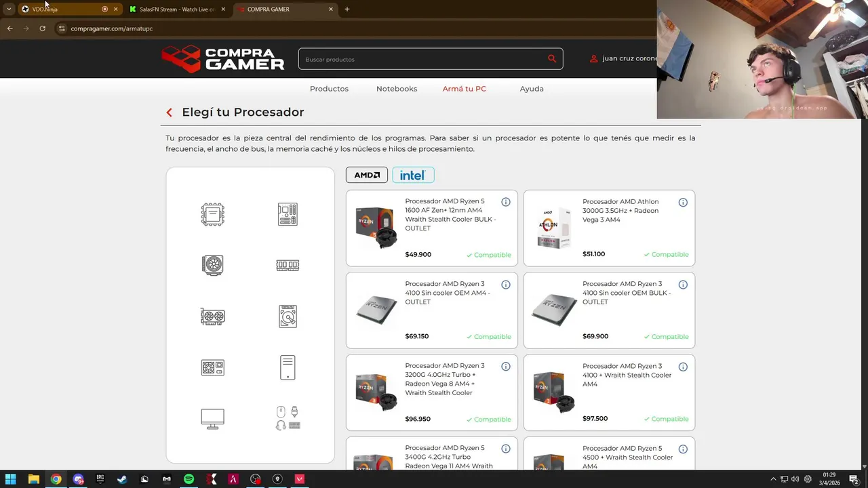Show hidden system tray icons

(x=773, y=479)
